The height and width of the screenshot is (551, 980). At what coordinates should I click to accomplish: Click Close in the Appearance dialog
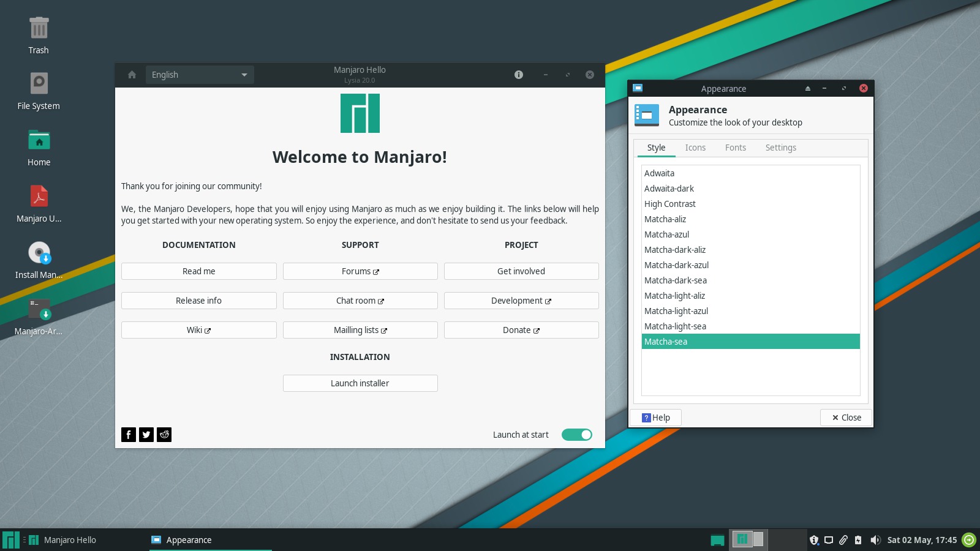pyautogui.click(x=846, y=418)
